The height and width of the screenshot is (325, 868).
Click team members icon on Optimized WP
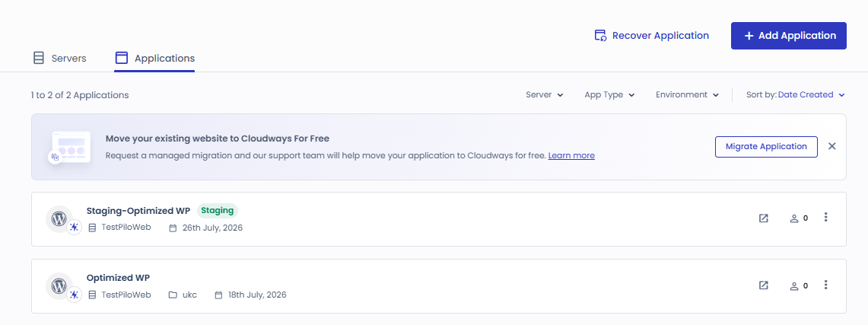[798, 285]
